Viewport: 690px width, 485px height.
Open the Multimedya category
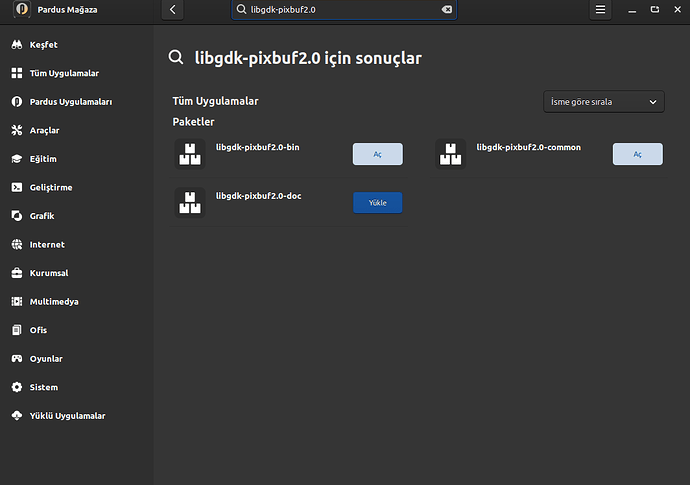pos(54,301)
